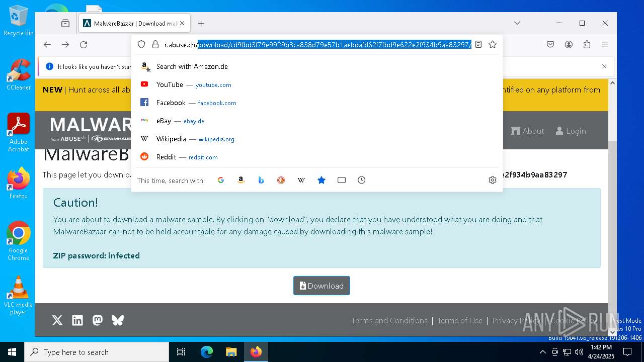Search this time with Bing
The image size is (644, 362).
click(261, 180)
